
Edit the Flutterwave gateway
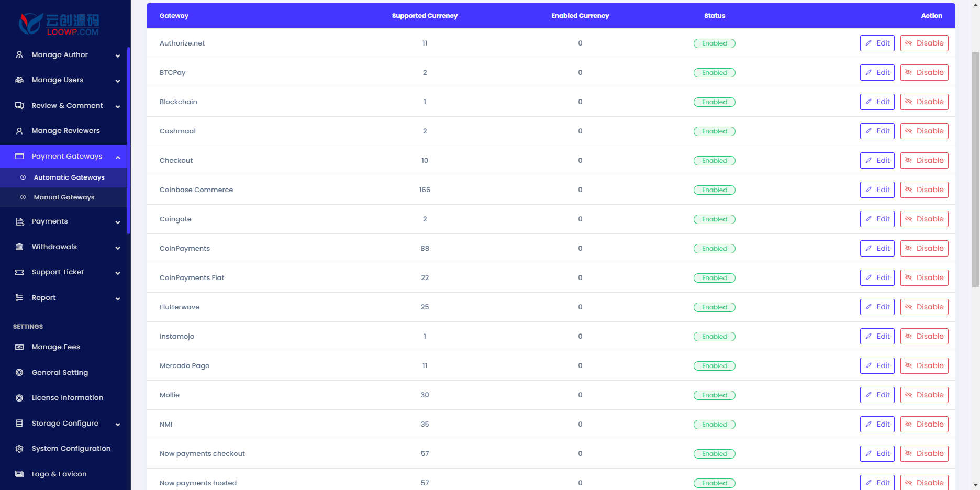(x=877, y=307)
